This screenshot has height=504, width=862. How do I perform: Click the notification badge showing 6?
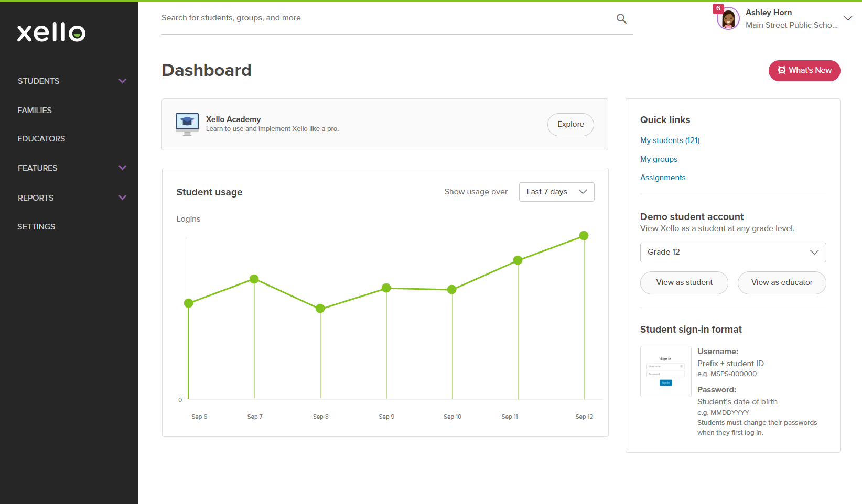click(718, 8)
